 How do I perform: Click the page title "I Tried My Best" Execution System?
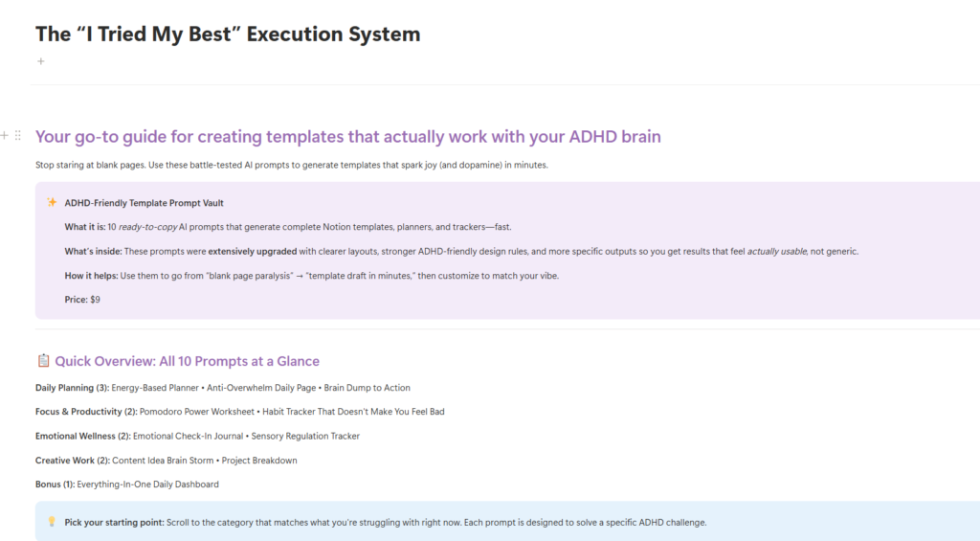(x=228, y=34)
